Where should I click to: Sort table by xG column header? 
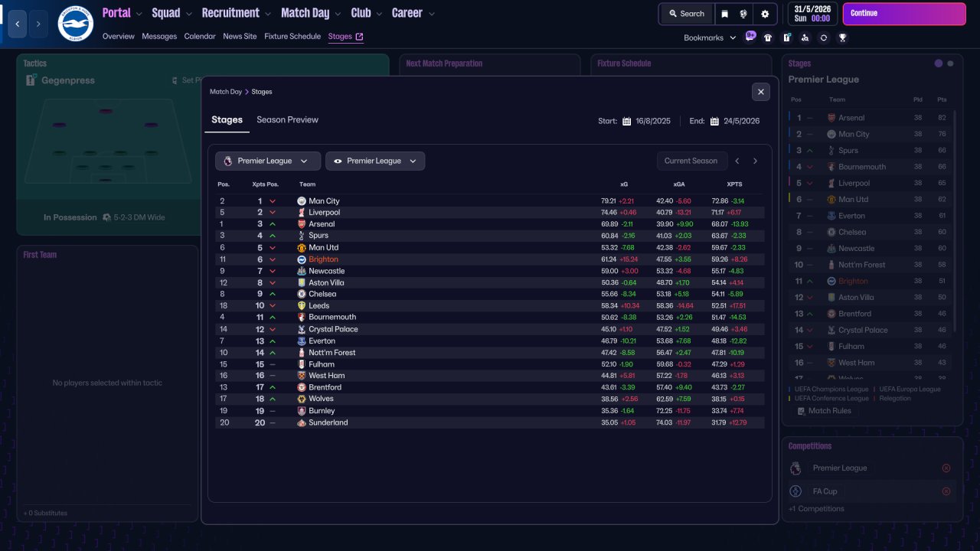pyautogui.click(x=624, y=184)
